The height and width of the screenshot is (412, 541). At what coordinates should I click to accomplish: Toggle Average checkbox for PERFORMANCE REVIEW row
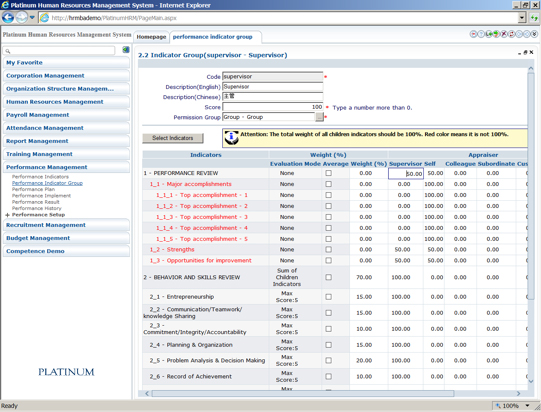pos(328,173)
